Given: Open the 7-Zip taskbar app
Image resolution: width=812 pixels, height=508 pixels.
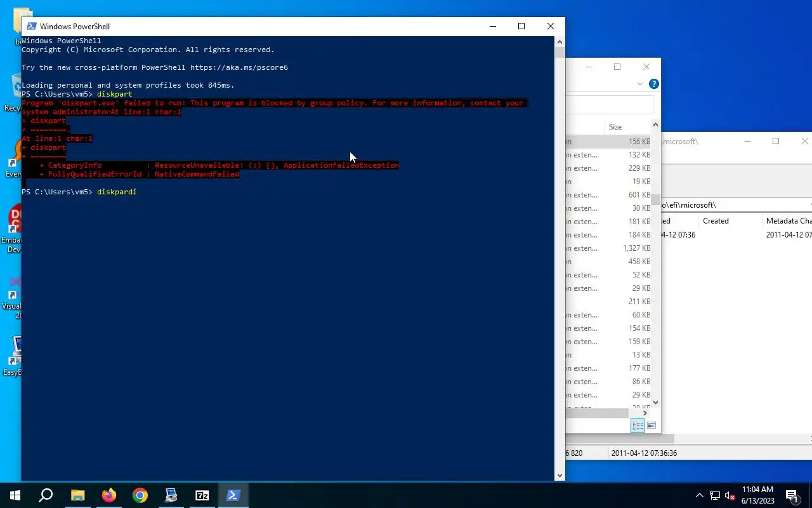Looking at the screenshot, I should point(202,495).
